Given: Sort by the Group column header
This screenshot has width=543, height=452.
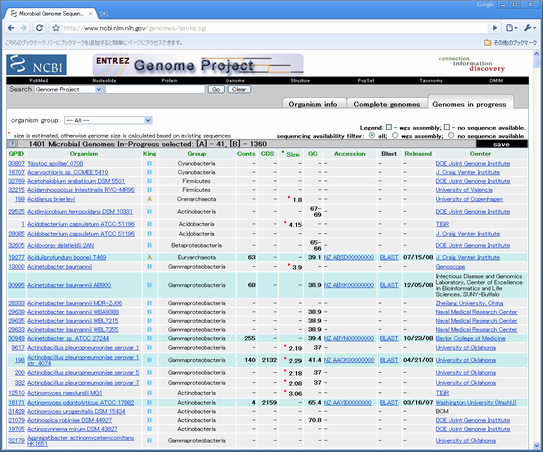Looking at the screenshot, I should tap(196, 154).
